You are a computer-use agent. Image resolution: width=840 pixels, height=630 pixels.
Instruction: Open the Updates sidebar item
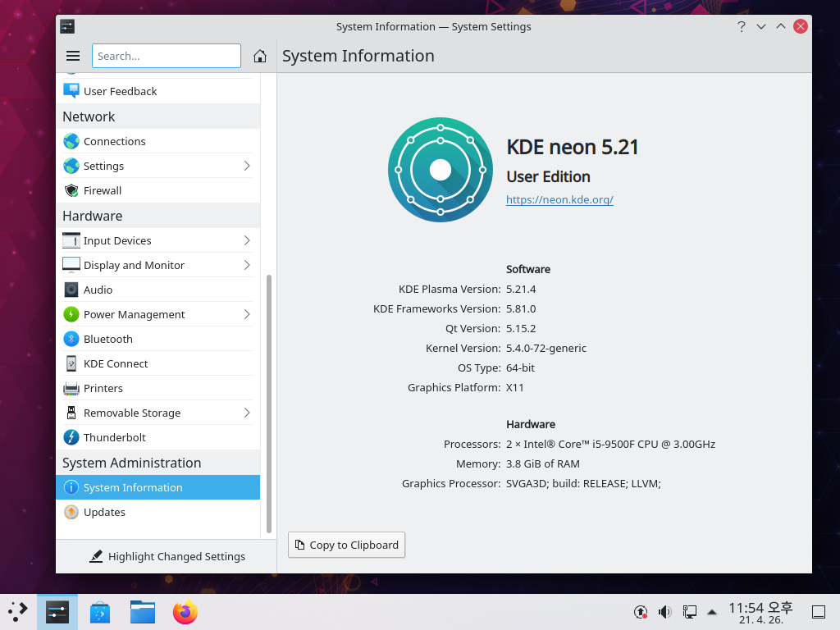coord(104,512)
